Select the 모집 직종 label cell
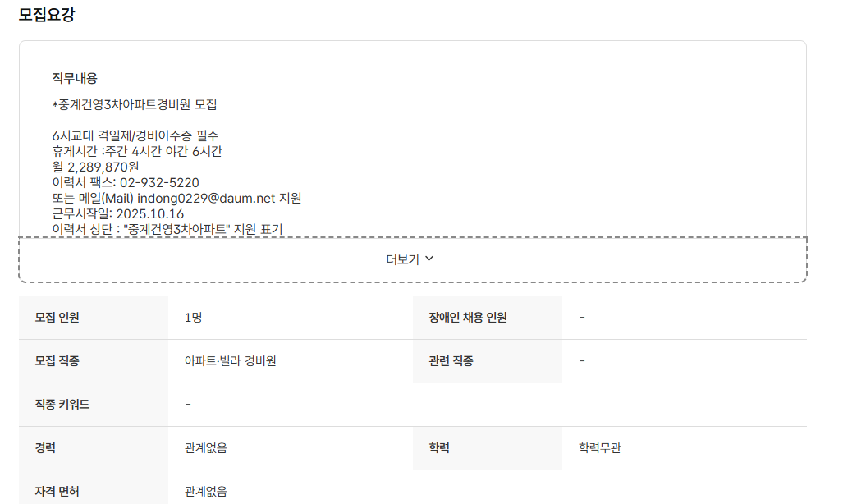 click(57, 361)
